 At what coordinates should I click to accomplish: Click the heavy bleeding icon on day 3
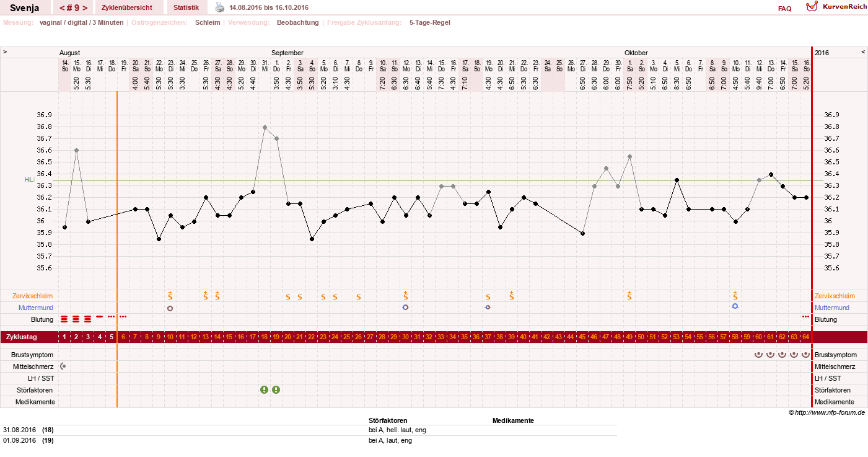point(88,319)
